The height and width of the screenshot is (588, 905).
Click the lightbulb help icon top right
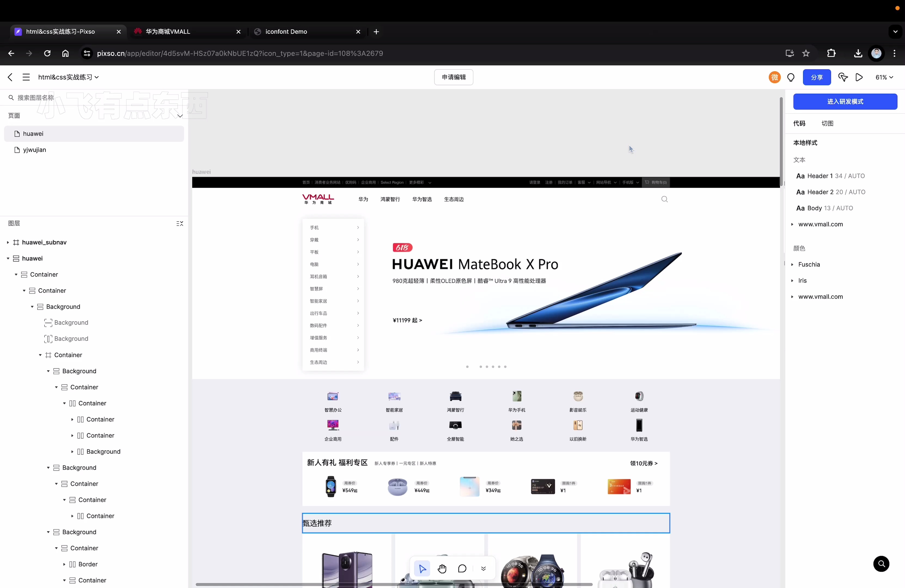791,77
